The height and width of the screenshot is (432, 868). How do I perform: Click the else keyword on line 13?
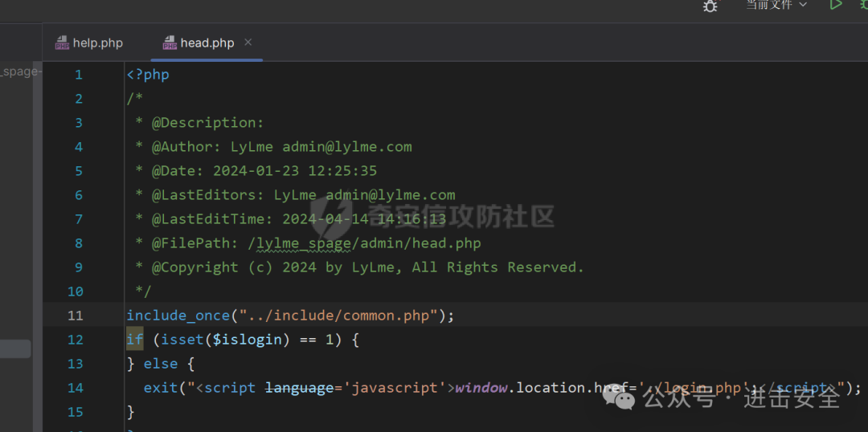[x=161, y=364]
